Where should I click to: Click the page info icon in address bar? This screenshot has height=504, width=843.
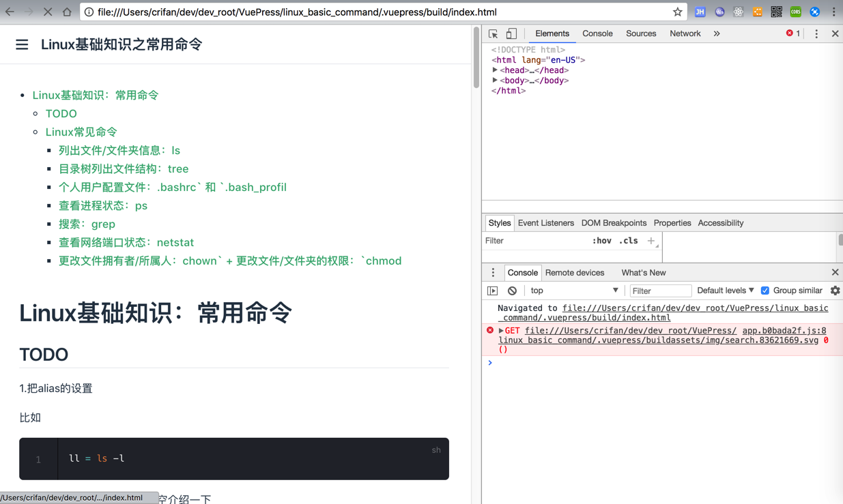click(x=89, y=12)
